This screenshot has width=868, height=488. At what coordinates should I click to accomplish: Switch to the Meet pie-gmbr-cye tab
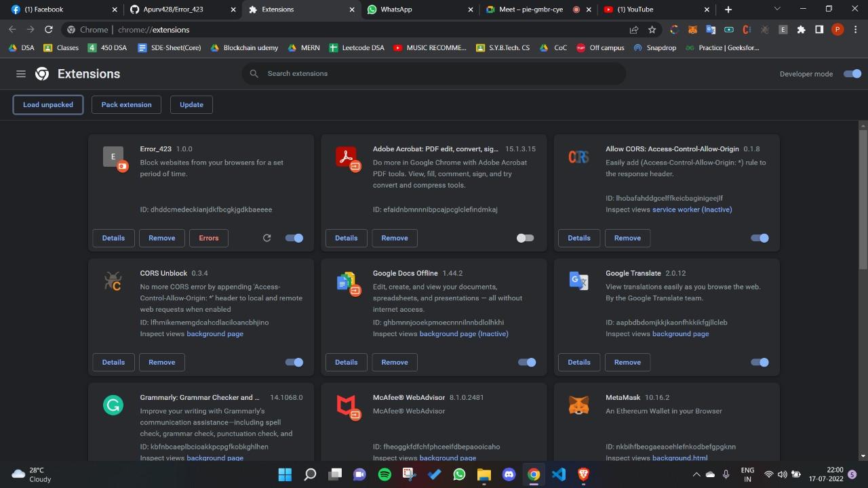[538, 9]
